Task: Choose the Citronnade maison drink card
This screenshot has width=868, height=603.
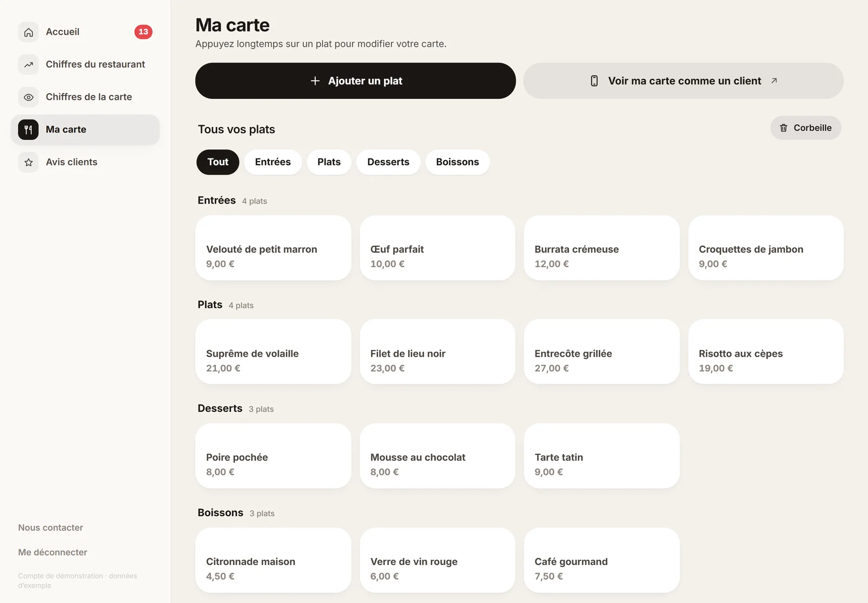Action: tap(273, 560)
